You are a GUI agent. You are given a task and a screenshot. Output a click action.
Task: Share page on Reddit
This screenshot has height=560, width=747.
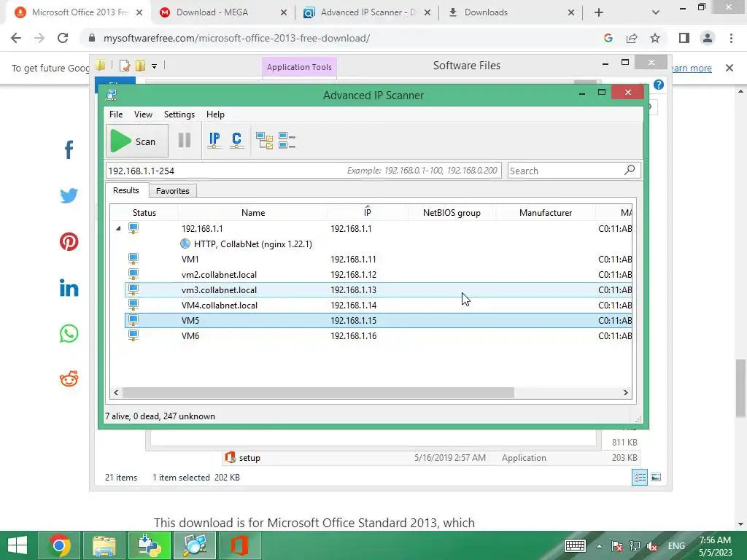point(69,378)
